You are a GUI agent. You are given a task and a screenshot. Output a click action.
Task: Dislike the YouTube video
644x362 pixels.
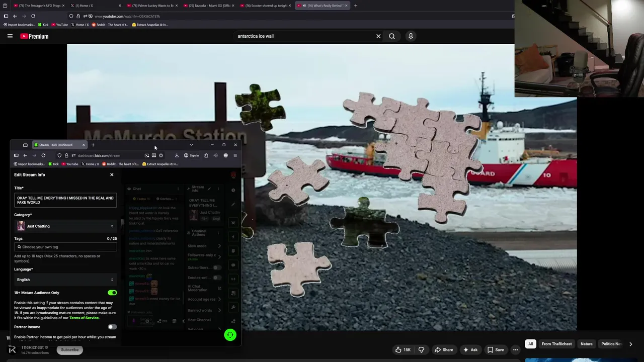coord(422,350)
